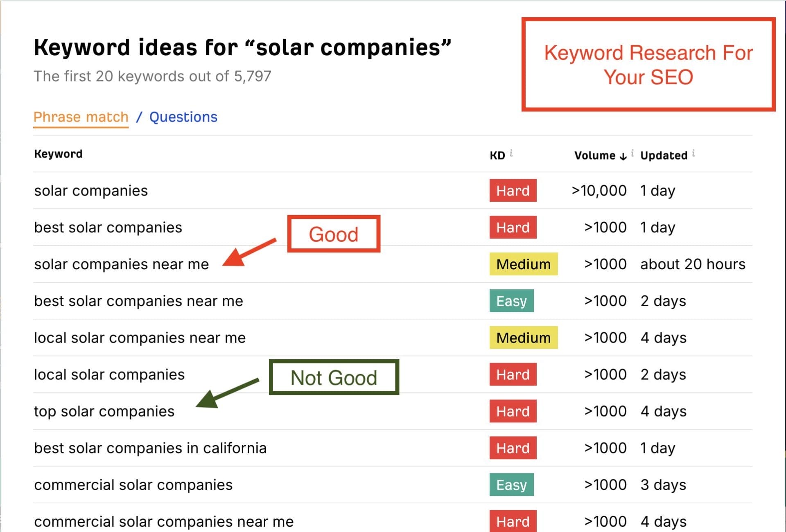Click the KD info icon
Viewport: 786px width, 532px height.
(511, 153)
